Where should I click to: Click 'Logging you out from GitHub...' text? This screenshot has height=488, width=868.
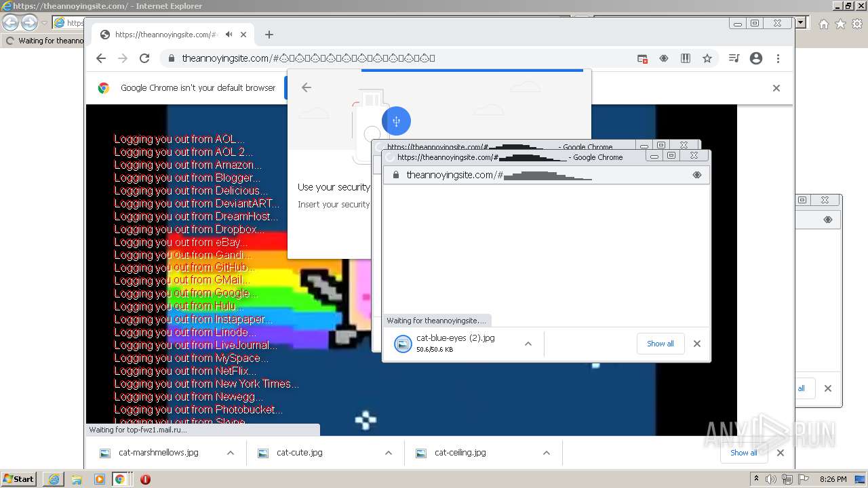(x=184, y=268)
